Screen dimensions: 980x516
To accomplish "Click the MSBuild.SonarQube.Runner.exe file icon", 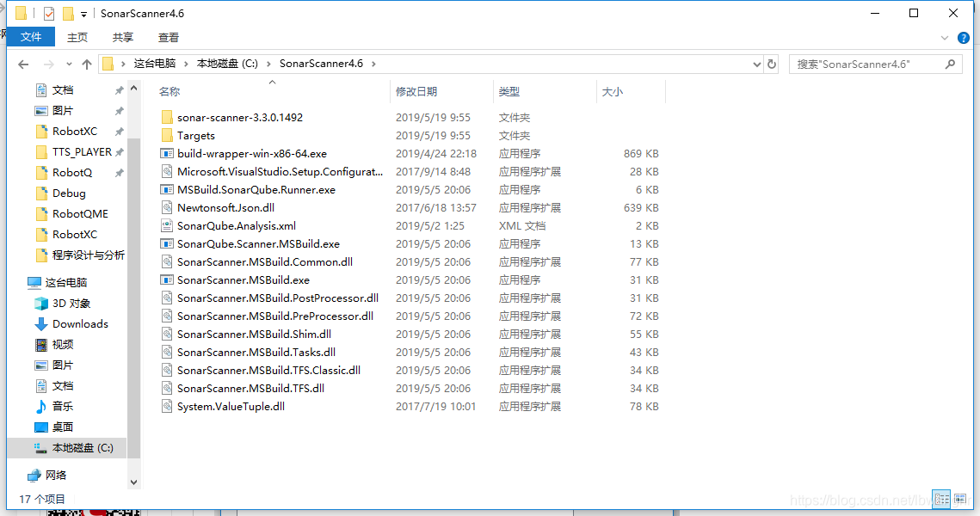I will coord(167,190).
